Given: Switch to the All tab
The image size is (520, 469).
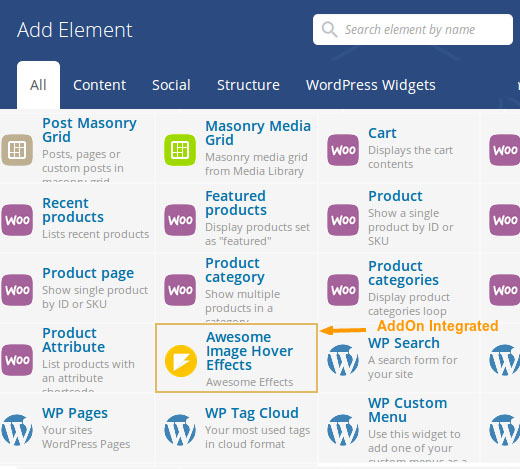Looking at the screenshot, I should 38,85.
